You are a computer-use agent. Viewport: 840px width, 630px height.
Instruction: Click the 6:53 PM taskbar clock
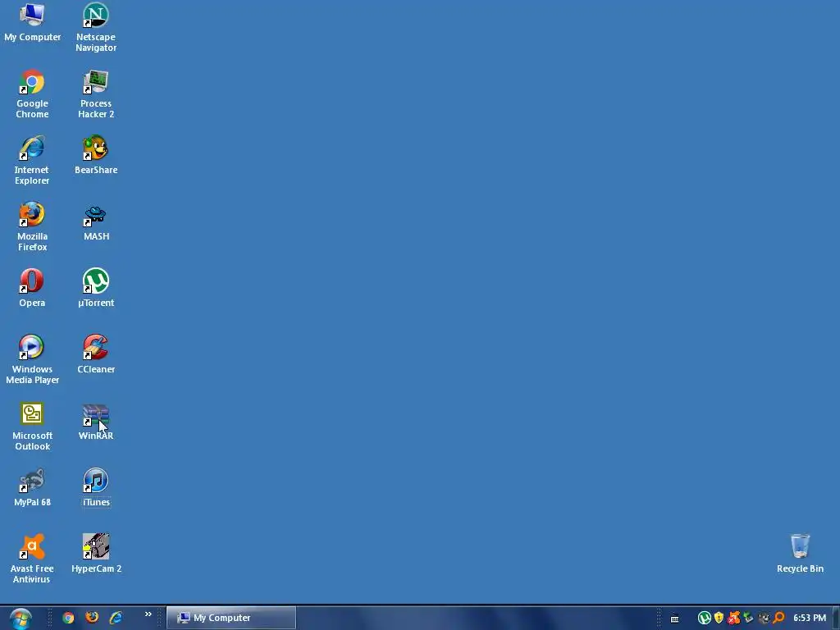[x=810, y=619]
